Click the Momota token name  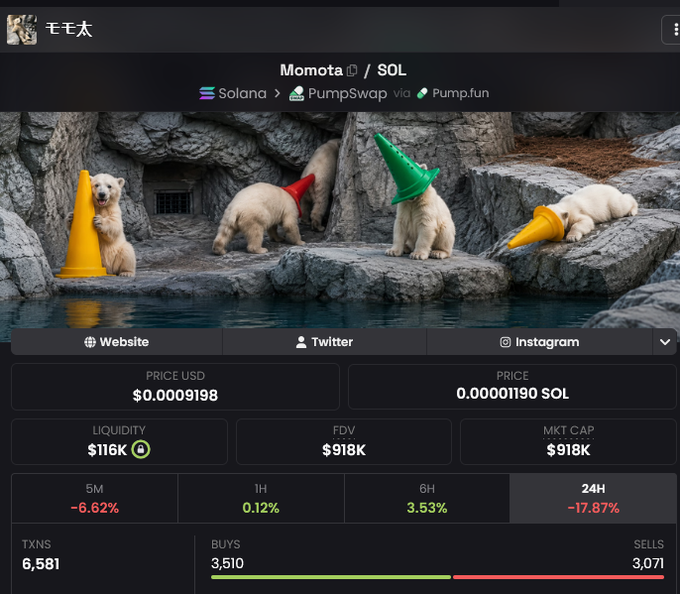[x=311, y=70]
